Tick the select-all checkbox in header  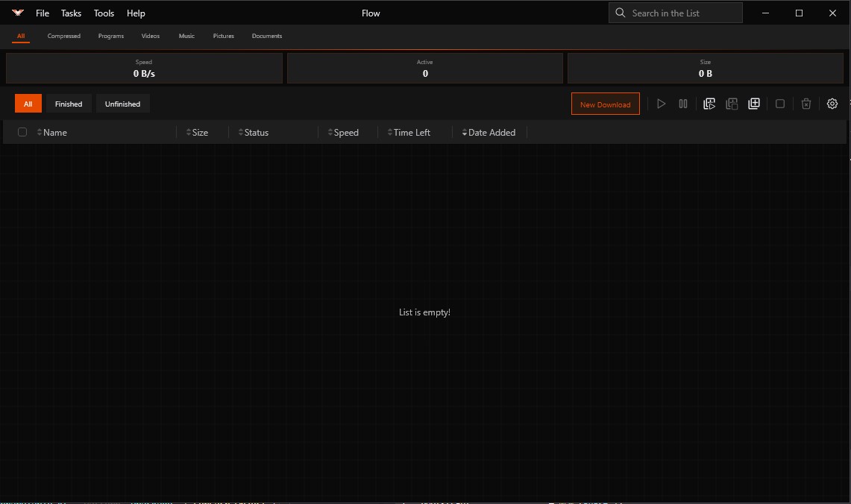pyautogui.click(x=22, y=132)
